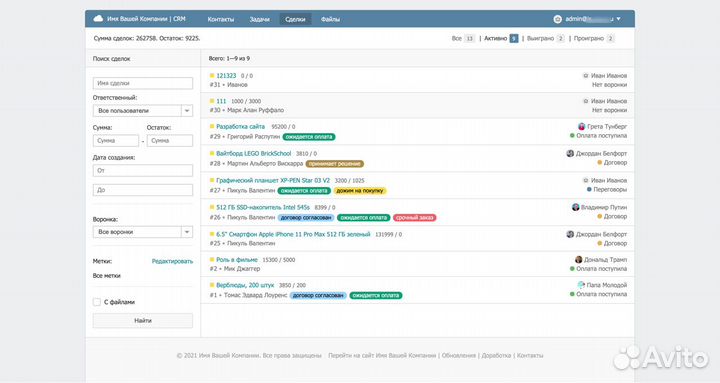Screen dimensions: 720x383
Task: Open the Верблюды, 200 штук deal
Action: 245,285
